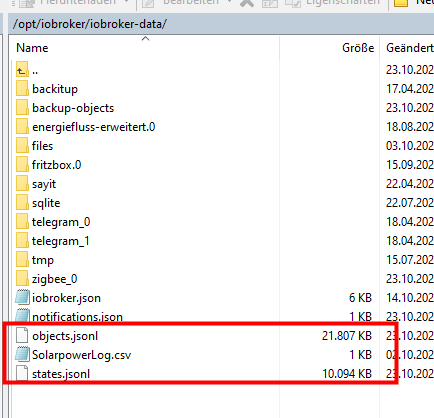Click the sayit folder name
434x418 pixels.
tap(44, 184)
